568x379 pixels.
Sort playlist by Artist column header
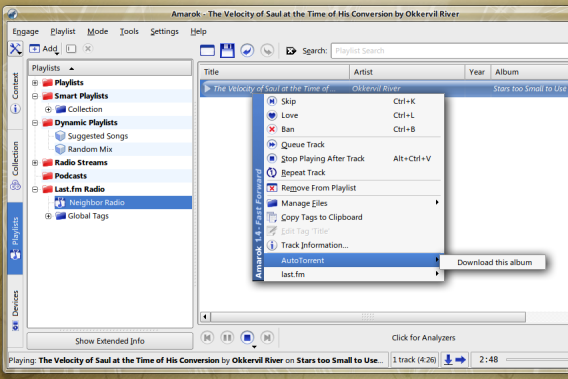(407, 72)
